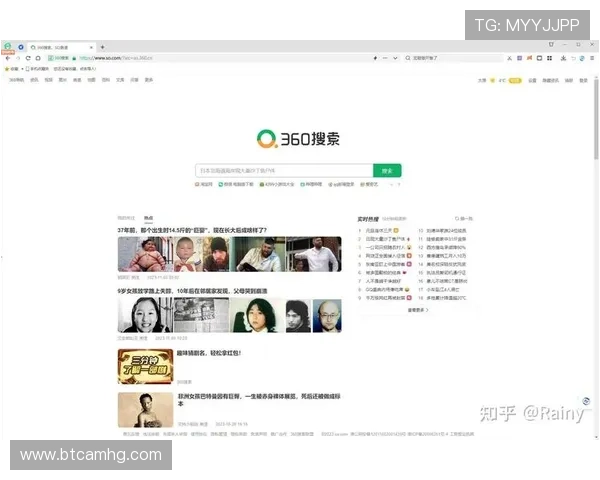Open 360导航 link in top navigation
600x480 pixels.
pyautogui.click(x=16, y=80)
